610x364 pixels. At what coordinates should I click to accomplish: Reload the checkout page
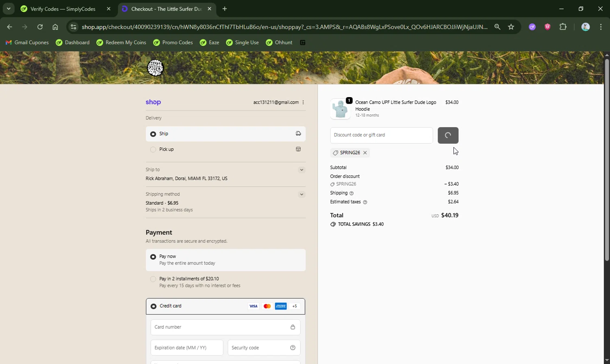point(40,27)
